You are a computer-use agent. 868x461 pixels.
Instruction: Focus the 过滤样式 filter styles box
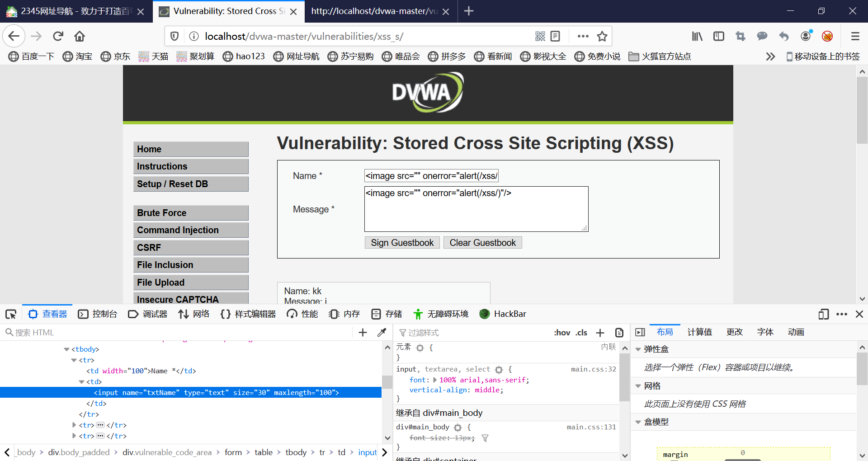[x=472, y=333]
